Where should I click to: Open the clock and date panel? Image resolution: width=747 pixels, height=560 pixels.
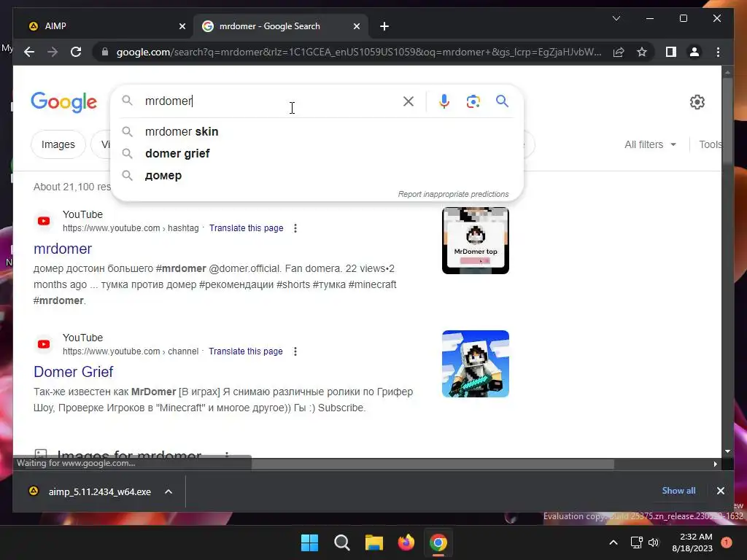pyautogui.click(x=692, y=542)
